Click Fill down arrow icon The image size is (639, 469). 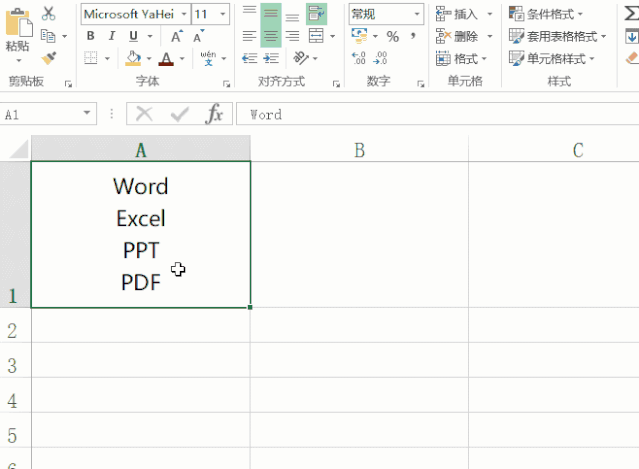click(x=632, y=37)
